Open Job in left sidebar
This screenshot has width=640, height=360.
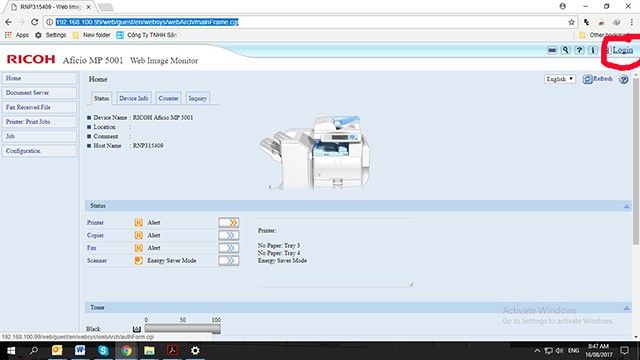[x=39, y=136]
